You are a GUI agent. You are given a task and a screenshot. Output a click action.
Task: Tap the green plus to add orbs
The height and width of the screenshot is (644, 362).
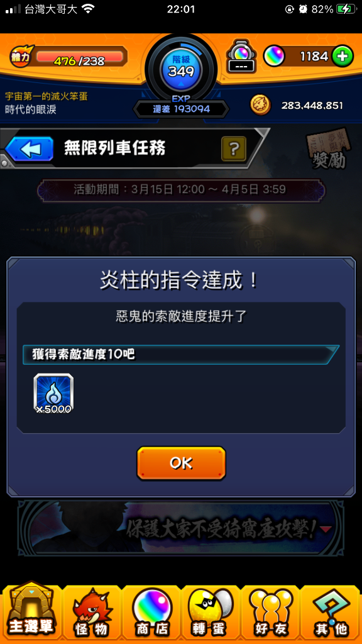343,56
